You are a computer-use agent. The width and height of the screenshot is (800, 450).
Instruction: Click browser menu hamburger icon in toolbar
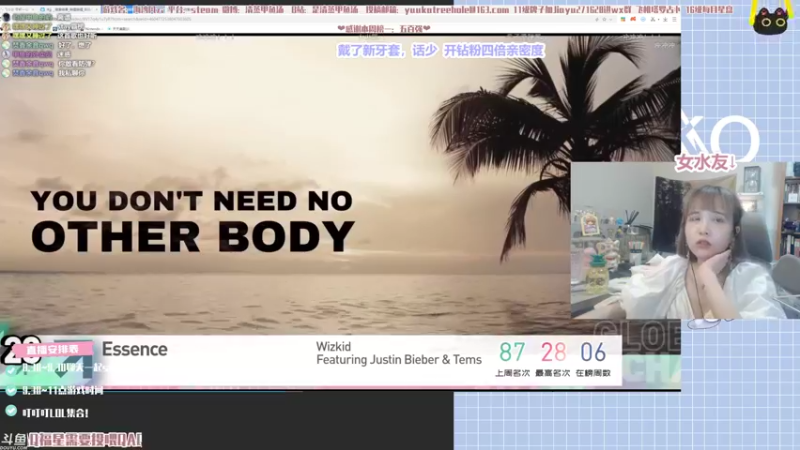tap(674, 19)
